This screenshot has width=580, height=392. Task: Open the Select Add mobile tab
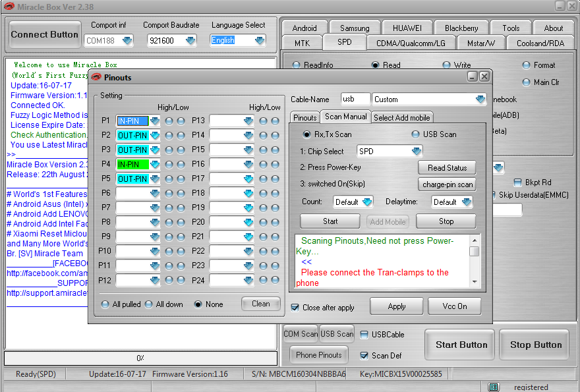pyautogui.click(x=401, y=117)
